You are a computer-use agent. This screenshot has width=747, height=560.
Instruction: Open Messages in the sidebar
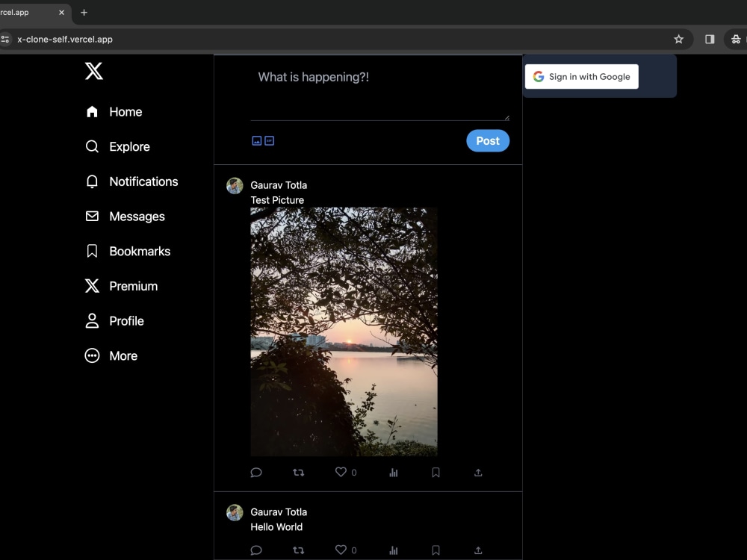tap(125, 217)
